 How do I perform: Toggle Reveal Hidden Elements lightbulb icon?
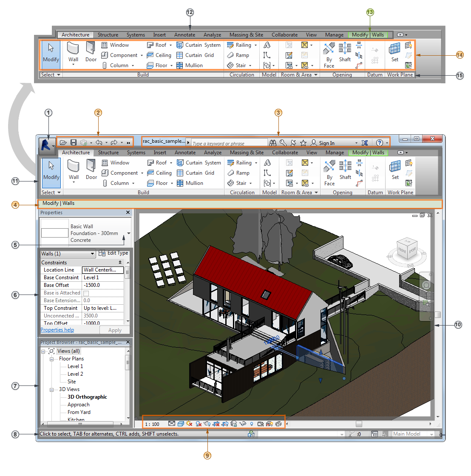coord(252,424)
